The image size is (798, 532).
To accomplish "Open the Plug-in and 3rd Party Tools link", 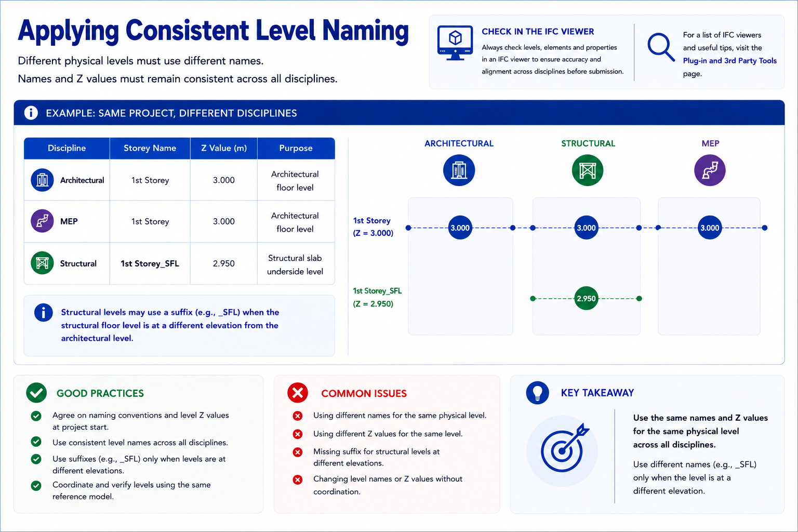I will (x=729, y=61).
